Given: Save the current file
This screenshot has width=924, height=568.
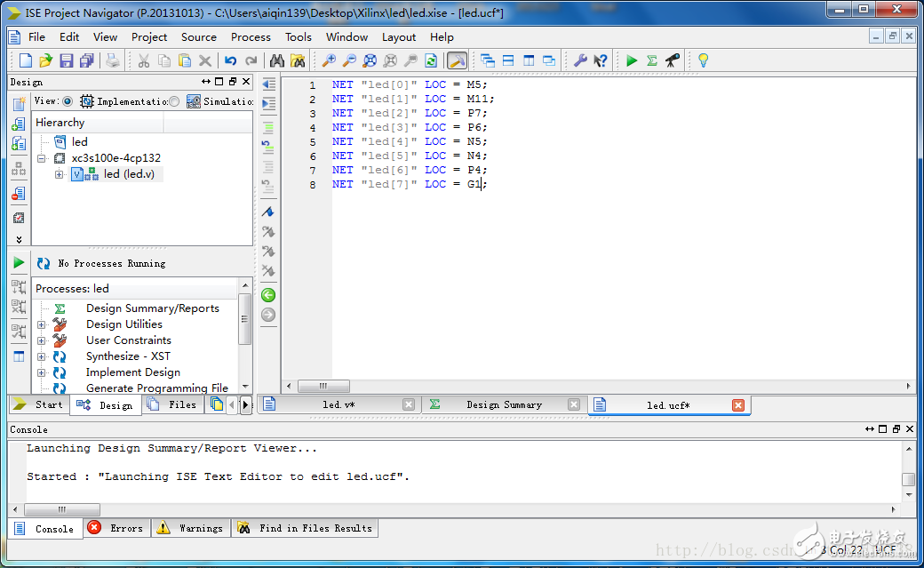Looking at the screenshot, I should point(66,60).
